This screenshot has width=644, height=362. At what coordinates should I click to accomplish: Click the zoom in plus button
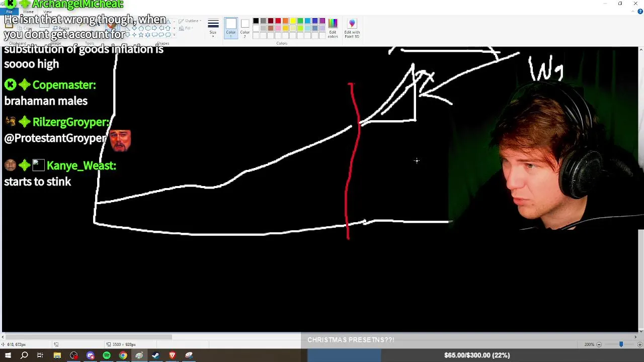click(639, 344)
